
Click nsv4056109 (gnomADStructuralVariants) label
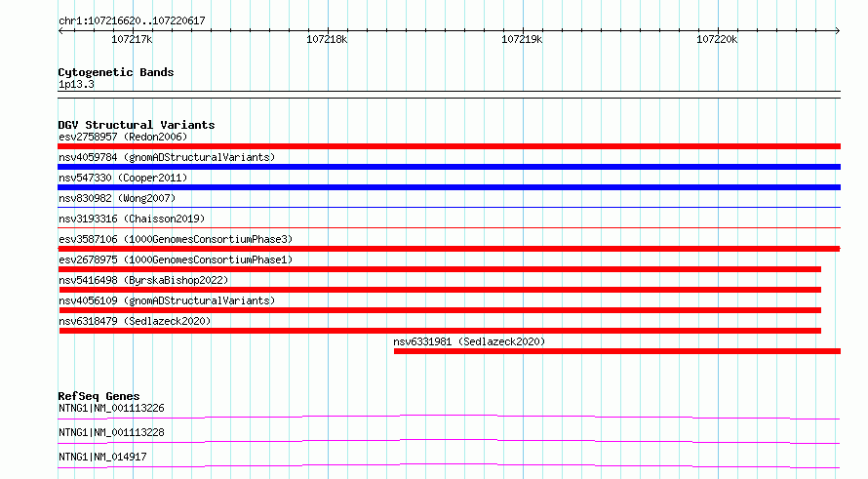tap(167, 300)
